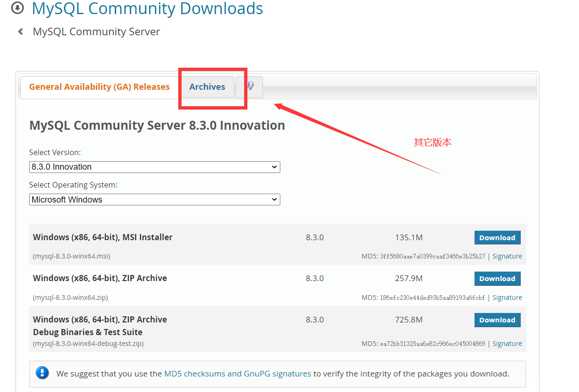Click filename (mysql-8.3.0-winx64.msi)
This screenshot has height=392, width=579.
tap(71, 256)
